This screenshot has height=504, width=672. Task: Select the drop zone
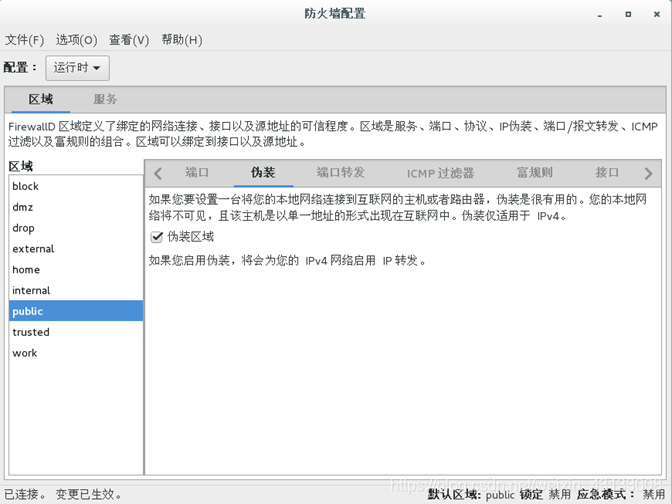pos(76,228)
